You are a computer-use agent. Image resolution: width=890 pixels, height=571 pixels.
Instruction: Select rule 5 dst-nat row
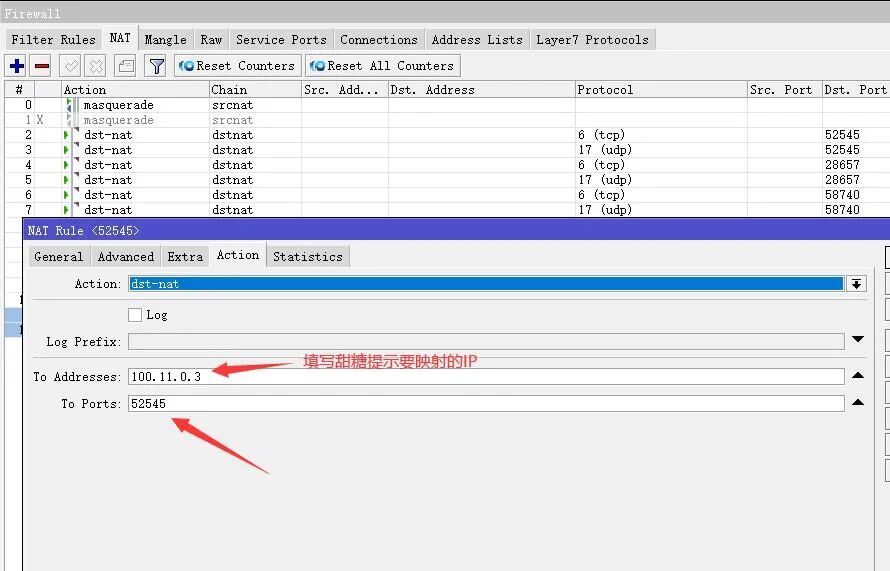[x=447, y=180]
